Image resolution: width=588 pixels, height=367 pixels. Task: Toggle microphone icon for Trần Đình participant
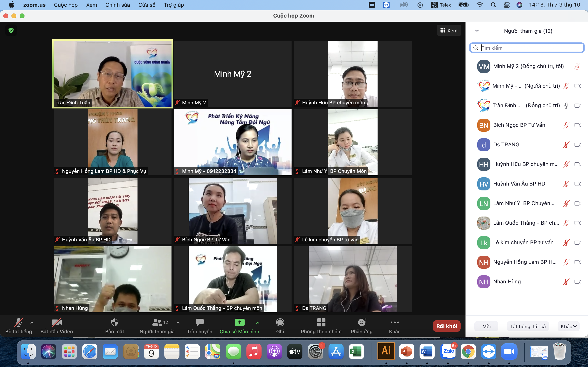[566, 106]
